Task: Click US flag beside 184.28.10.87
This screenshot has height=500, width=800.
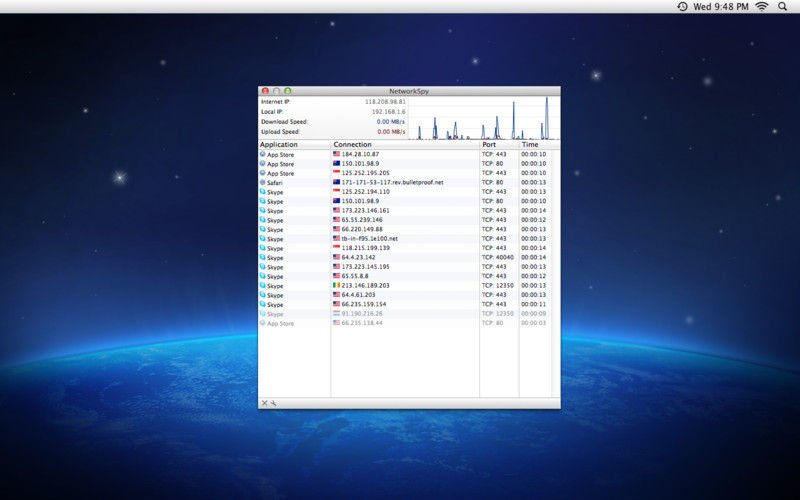Action: (x=336, y=154)
